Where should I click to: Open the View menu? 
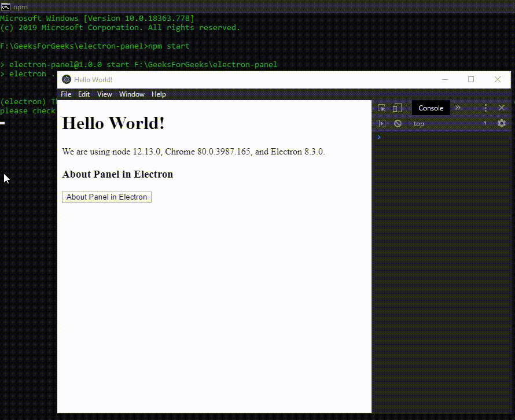click(x=104, y=94)
